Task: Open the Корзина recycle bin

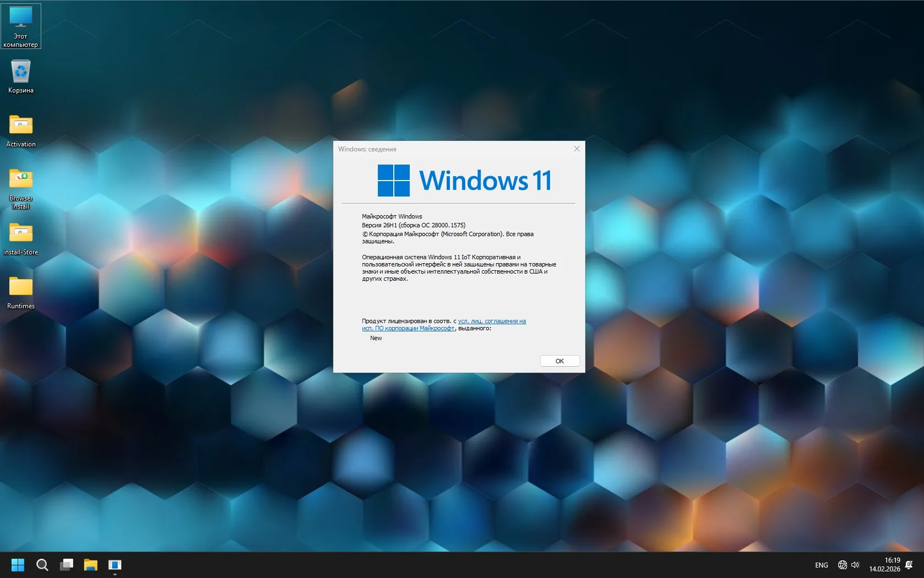Action: click(20, 74)
